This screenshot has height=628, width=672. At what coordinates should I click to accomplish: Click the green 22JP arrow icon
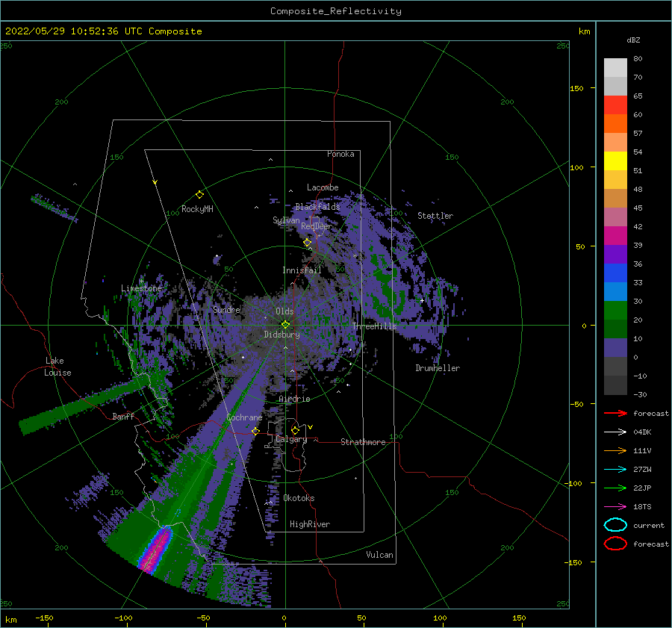tap(615, 488)
